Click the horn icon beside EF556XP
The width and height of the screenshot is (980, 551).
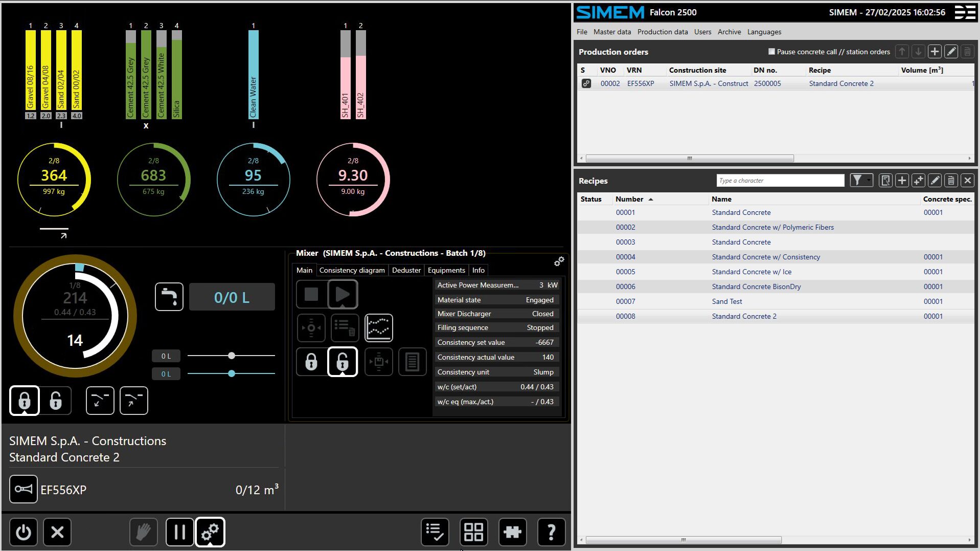(24, 489)
